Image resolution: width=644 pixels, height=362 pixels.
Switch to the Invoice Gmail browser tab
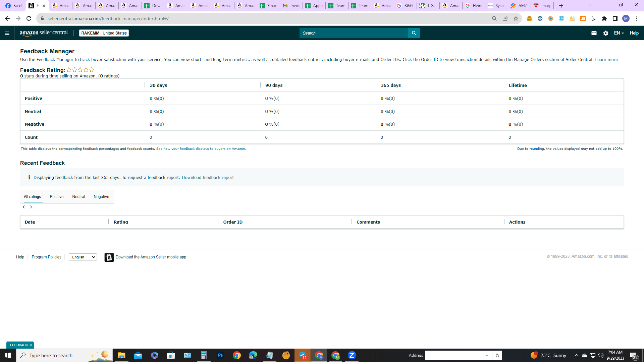[x=291, y=6]
